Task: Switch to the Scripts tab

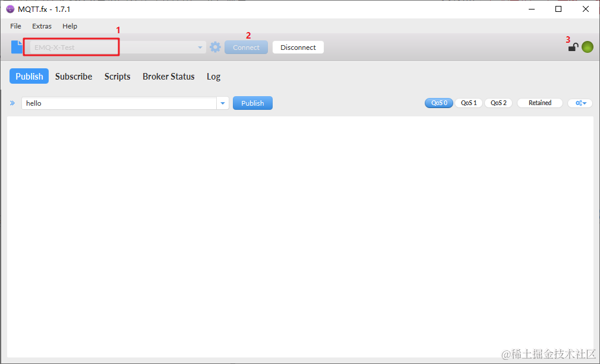Action: (x=118, y=77)
